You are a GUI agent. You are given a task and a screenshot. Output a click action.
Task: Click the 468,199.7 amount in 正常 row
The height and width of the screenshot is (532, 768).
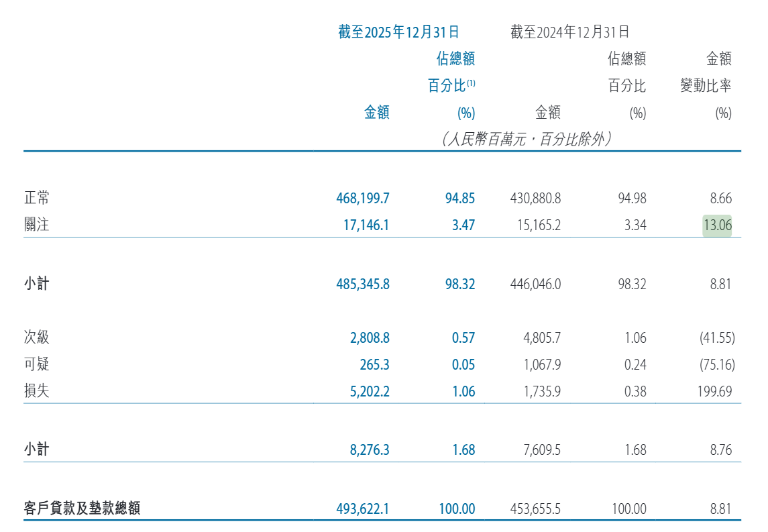(x=362, y=198)
